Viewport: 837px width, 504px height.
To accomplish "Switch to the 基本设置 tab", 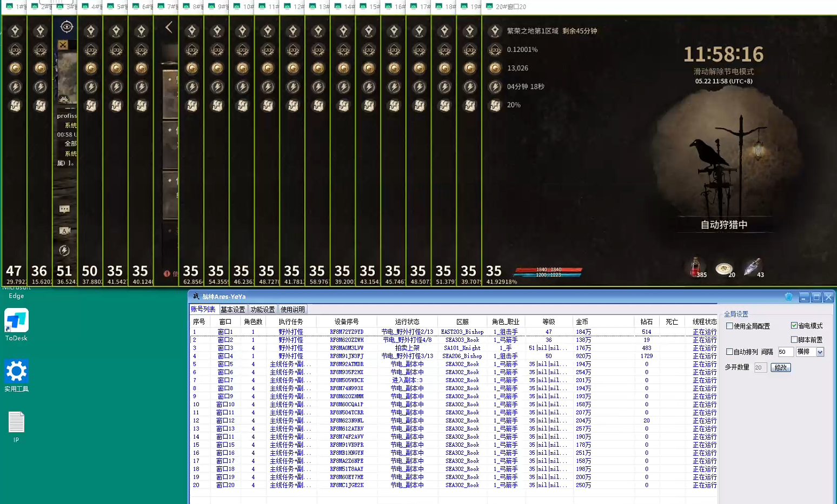I will tap(233, 310).
